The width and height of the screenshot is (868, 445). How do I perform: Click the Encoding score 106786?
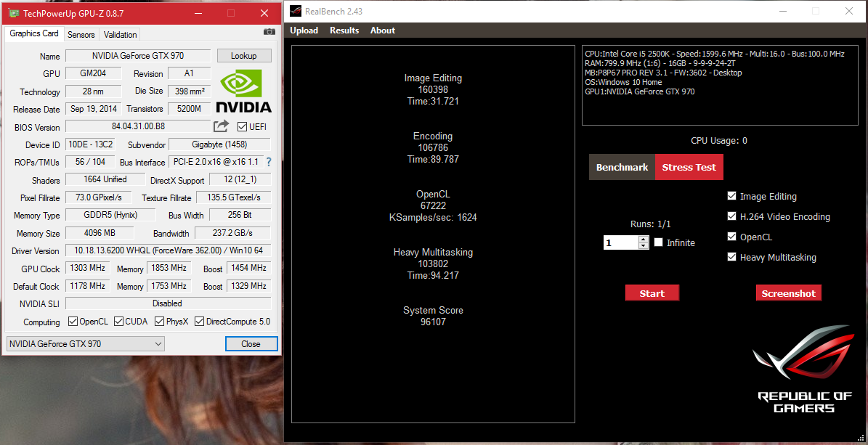click(433, 148)
